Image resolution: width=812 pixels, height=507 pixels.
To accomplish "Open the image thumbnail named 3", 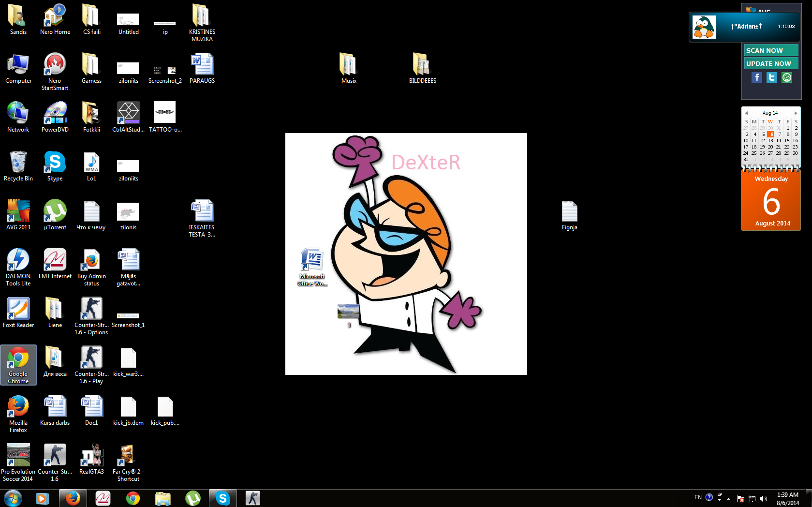I will 348,315.
